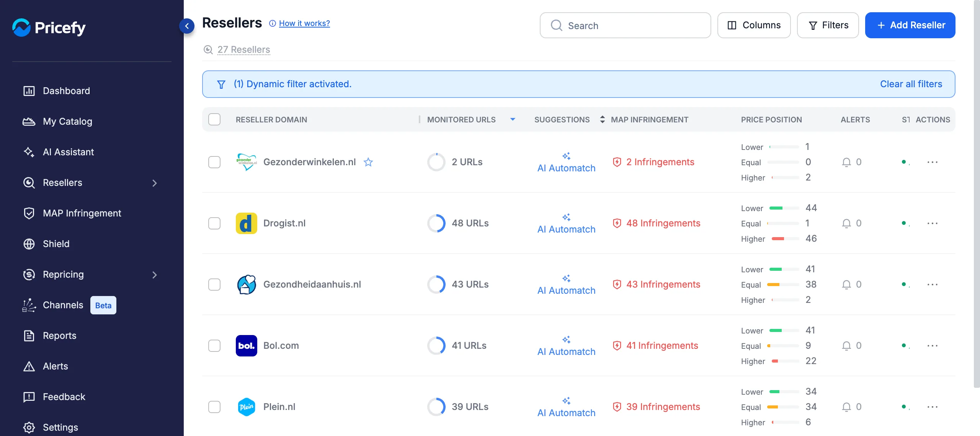This screenshot has width=980, height=436.
Task: Open the three-dot actions menu for Drogist.nl
Action: point(933,223)
